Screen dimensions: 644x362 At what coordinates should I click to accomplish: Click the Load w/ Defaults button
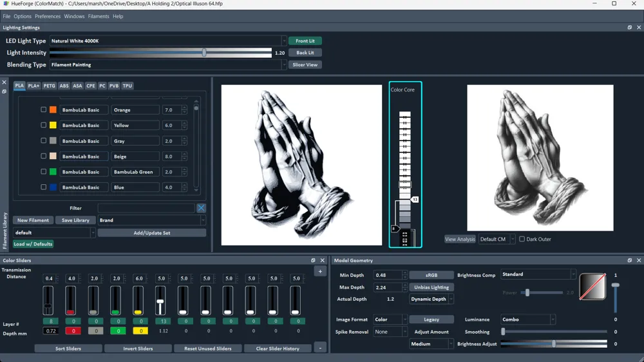[x=33, y=244]
